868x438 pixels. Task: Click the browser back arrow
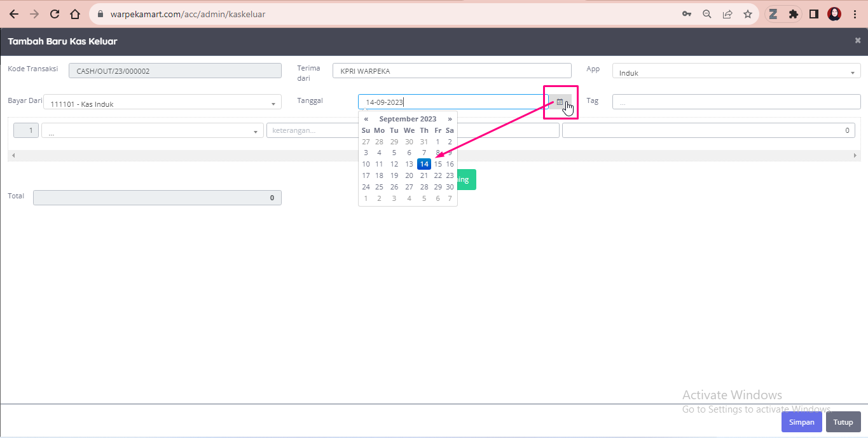(14, 14)
